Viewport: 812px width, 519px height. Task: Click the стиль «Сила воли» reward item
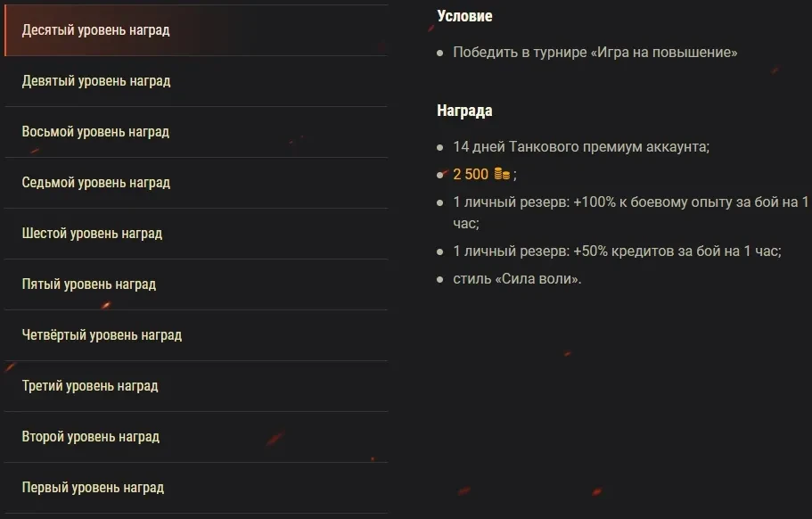pos(517,279)
